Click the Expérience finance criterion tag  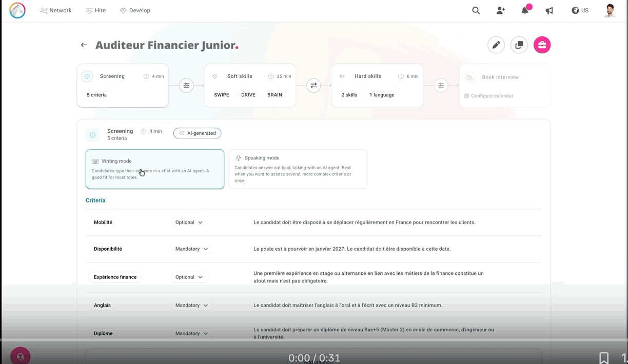tap(115, 277)
